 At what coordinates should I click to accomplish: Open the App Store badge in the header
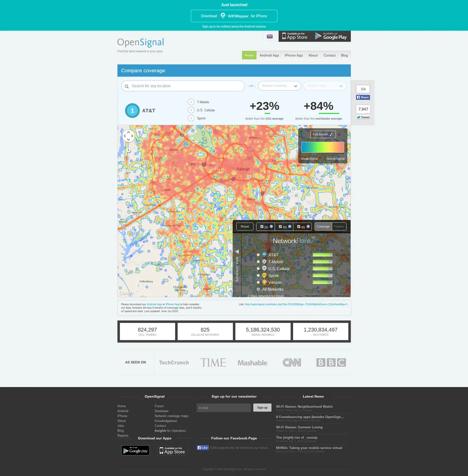[x=295, y=36]
